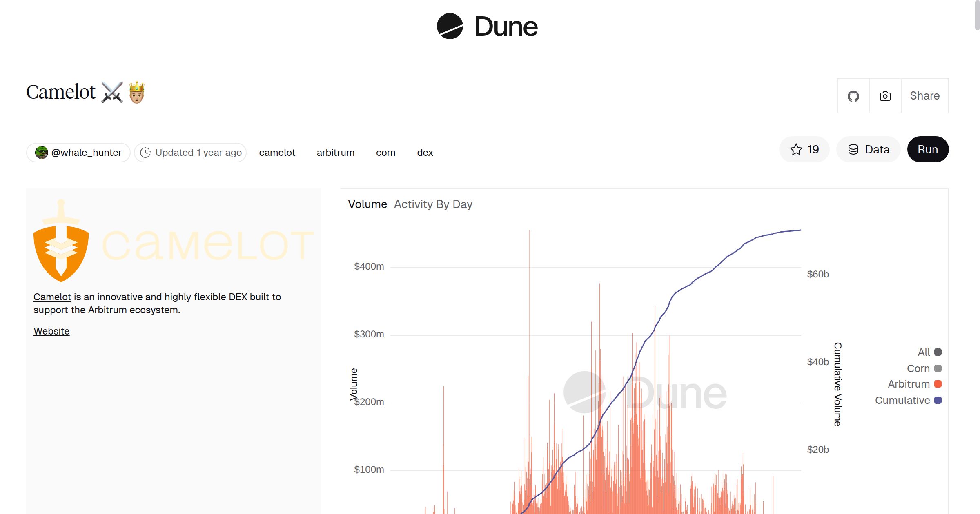The image size is (980, 514).
Task: Click the camera screenshot icon
Action: 885,96
